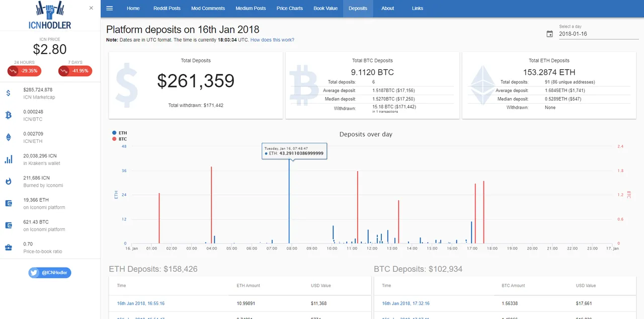Screen dimensions: 644x319
Task: Open the Price Charts tab
Action: 290,9
